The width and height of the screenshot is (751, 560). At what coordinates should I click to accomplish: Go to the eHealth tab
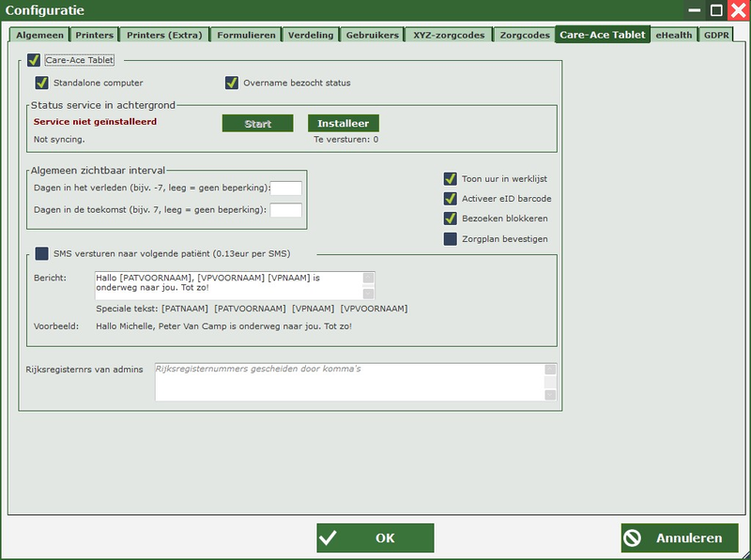point(675,35)
